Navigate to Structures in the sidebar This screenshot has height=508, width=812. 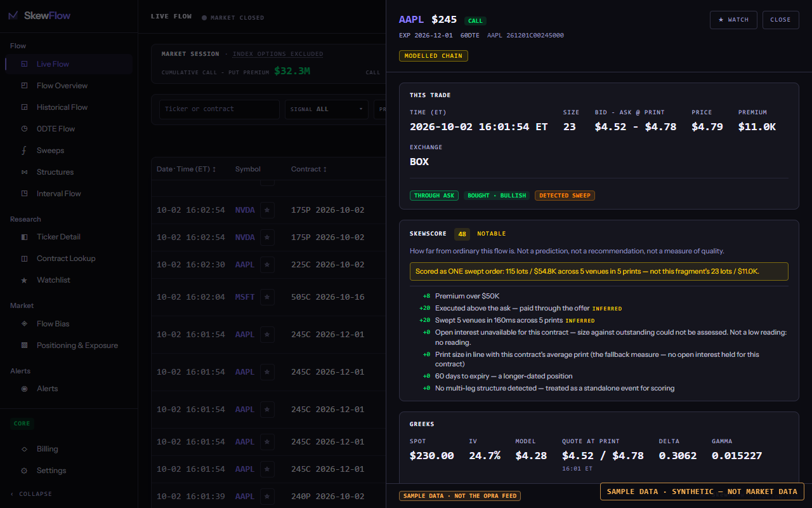click(x=69, y=172)
